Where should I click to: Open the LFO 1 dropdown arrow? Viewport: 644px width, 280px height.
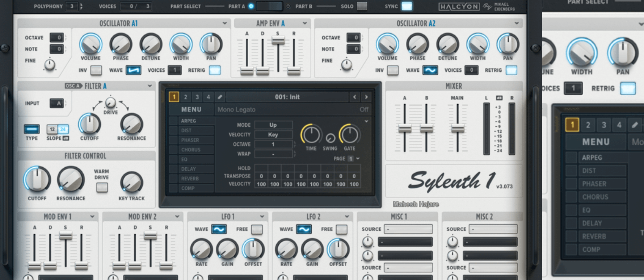pos(262,217)
